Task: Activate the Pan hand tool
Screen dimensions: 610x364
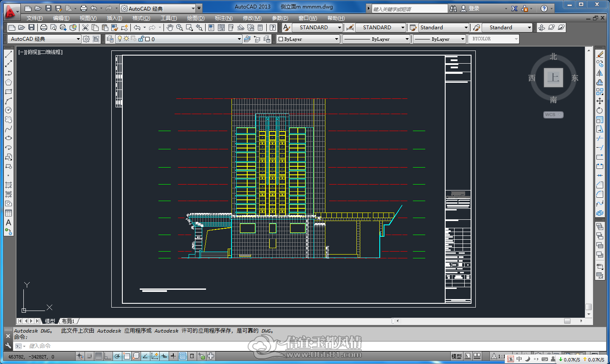Action: (170, 28)
